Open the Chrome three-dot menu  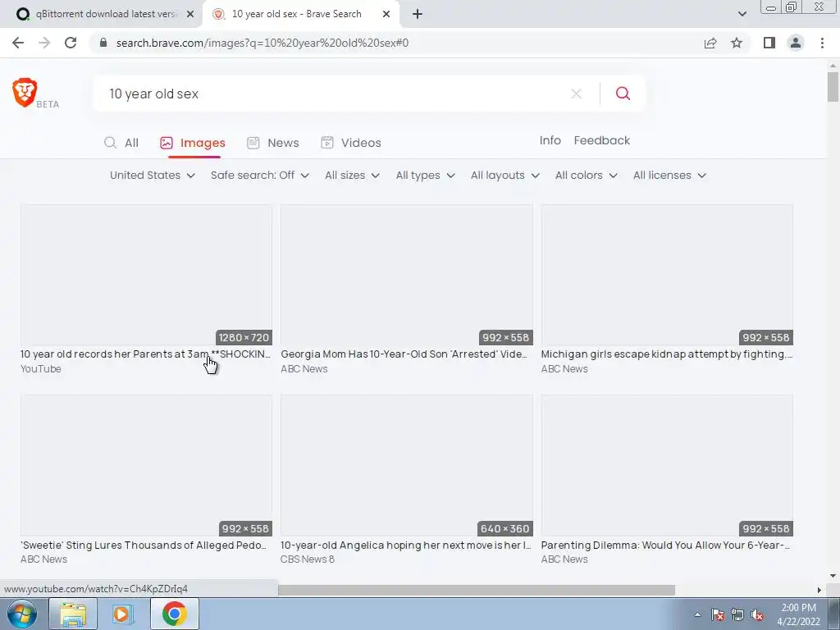click(822, 43)
